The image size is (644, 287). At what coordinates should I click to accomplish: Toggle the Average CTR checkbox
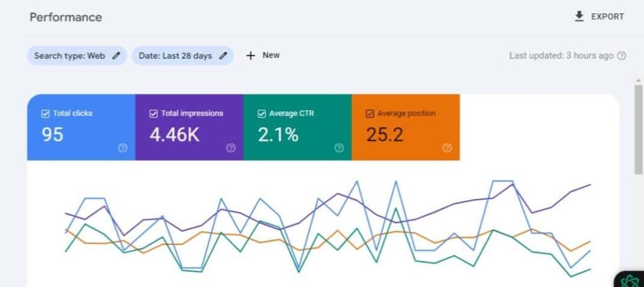[262, 114]
